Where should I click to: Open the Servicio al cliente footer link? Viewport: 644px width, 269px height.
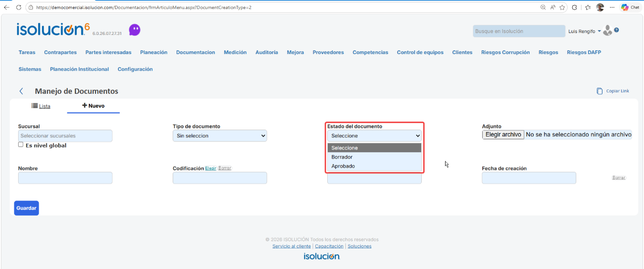tap(291, 246)
